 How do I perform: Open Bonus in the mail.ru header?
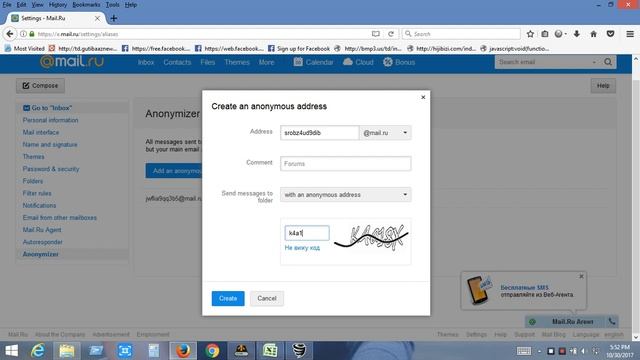(x=399, y=62)
